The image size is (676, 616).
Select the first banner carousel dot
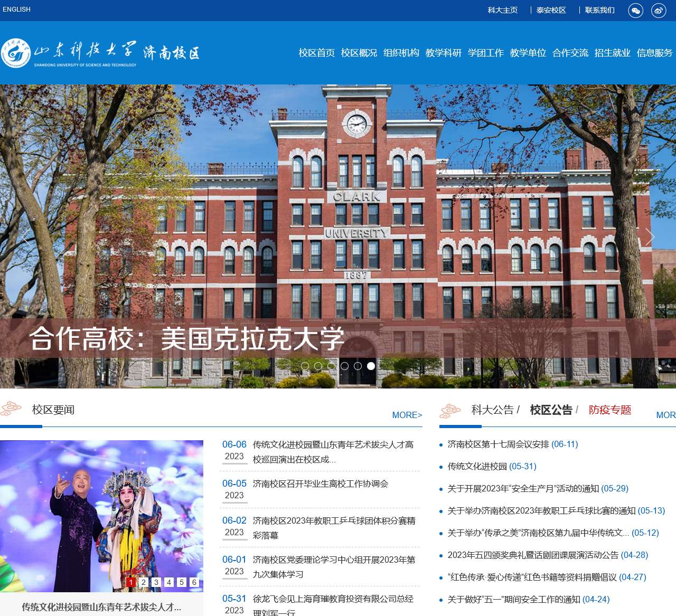[305, 366]
